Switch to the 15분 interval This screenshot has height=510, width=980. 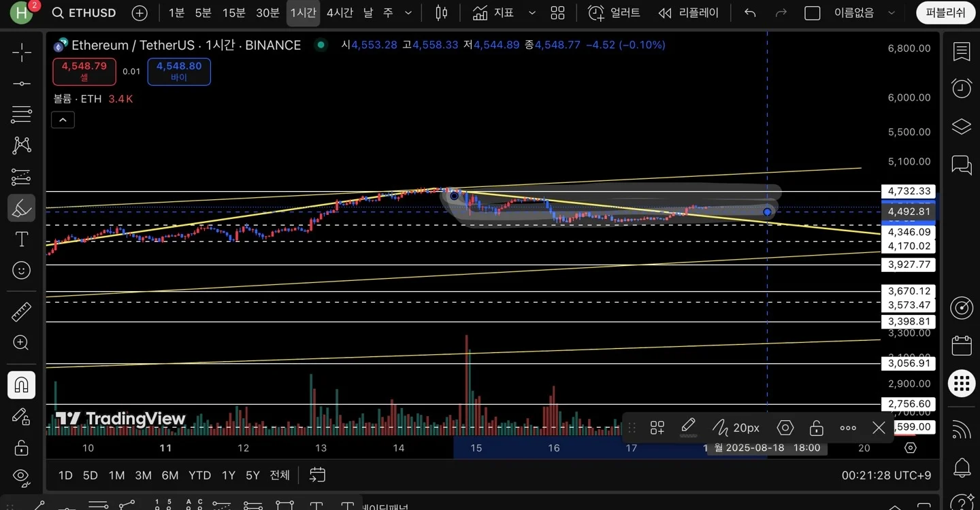(x=233, y=13)
